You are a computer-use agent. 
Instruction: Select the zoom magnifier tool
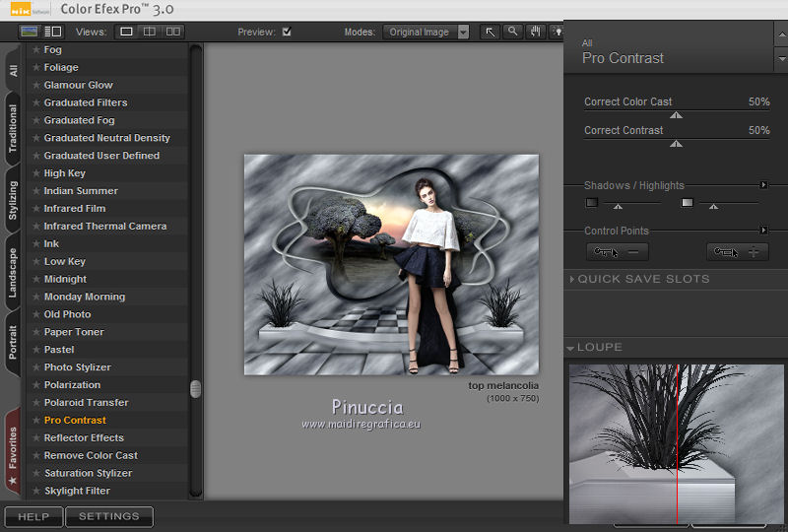[x=512, y=32]
